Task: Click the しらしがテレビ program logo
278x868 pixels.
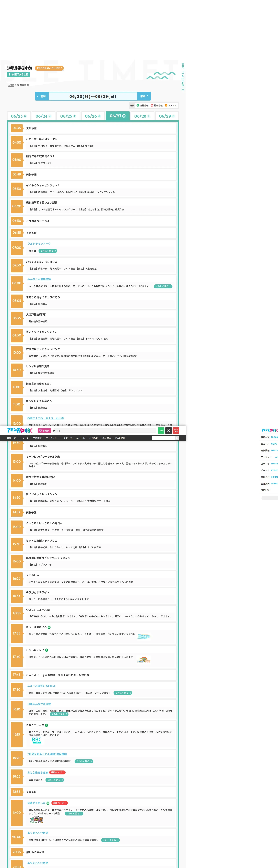Action: 143,660
